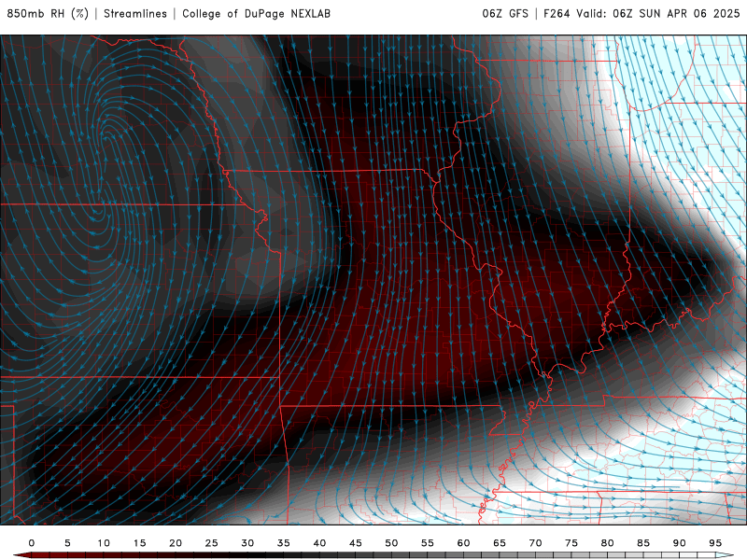Viewport: 747px width, 560px height.
Task: Select the "65" scale label
Action: coord(500,543)
